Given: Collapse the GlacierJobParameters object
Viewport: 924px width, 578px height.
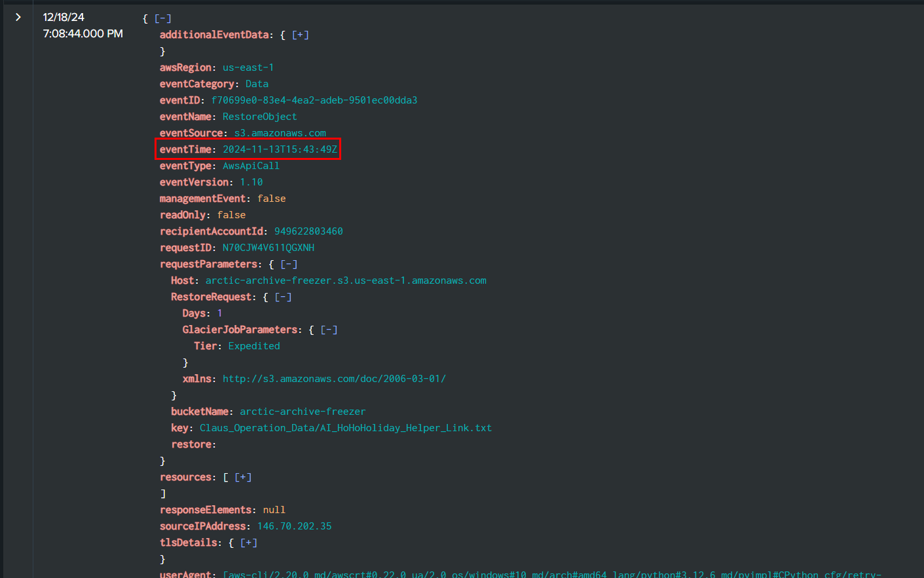Looking at the screenshot, I should click(x=329, y=330).
